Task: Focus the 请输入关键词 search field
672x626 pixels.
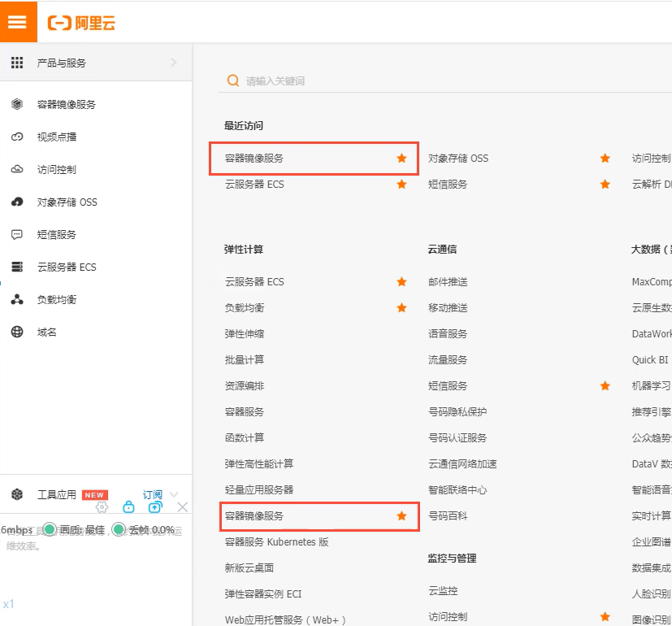Action: point(444,80)
